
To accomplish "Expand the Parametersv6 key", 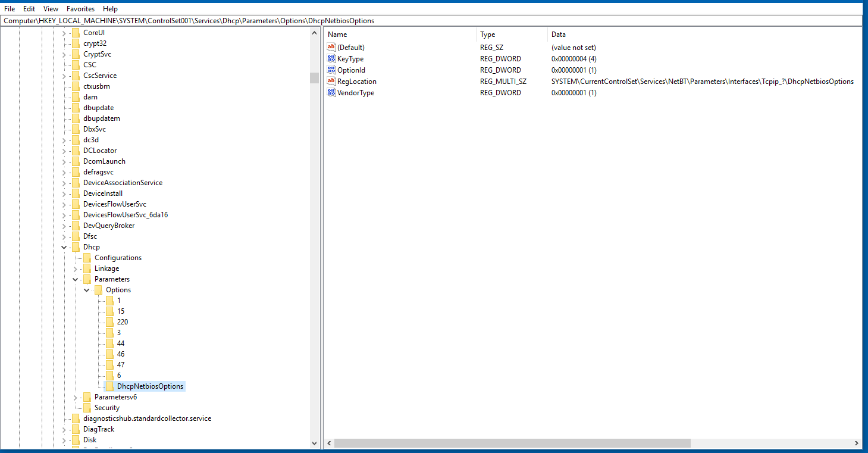I will pyautogui.click(x=75, y=397).
